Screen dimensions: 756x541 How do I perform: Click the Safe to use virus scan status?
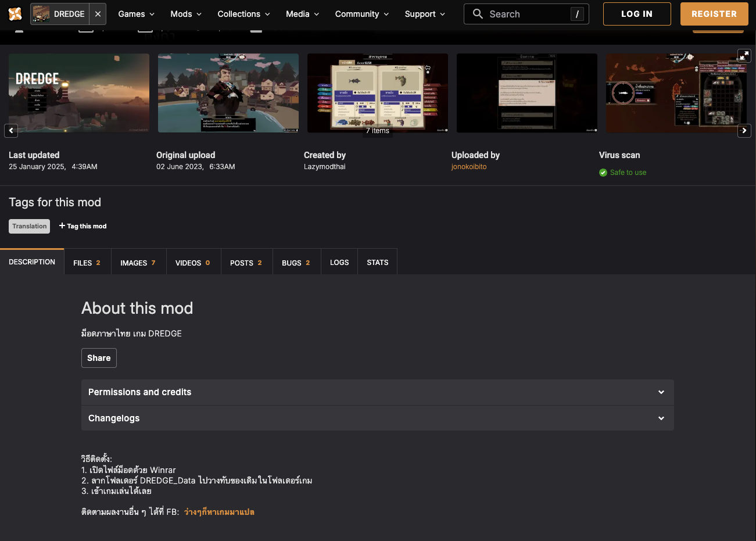(628, 173)
